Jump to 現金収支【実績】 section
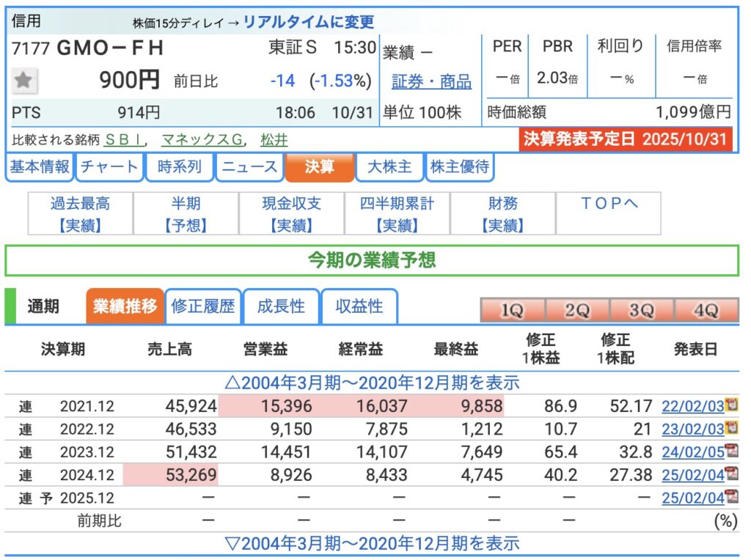This screenshot has height=560, width=751. tap(292, 214)
